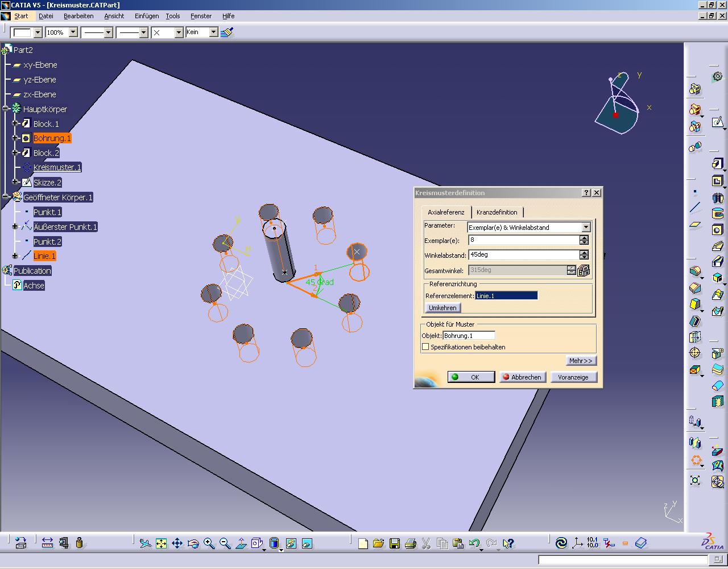Select the Groove (Nut) tool icon

pyautogui.click(x=717, y=214)
